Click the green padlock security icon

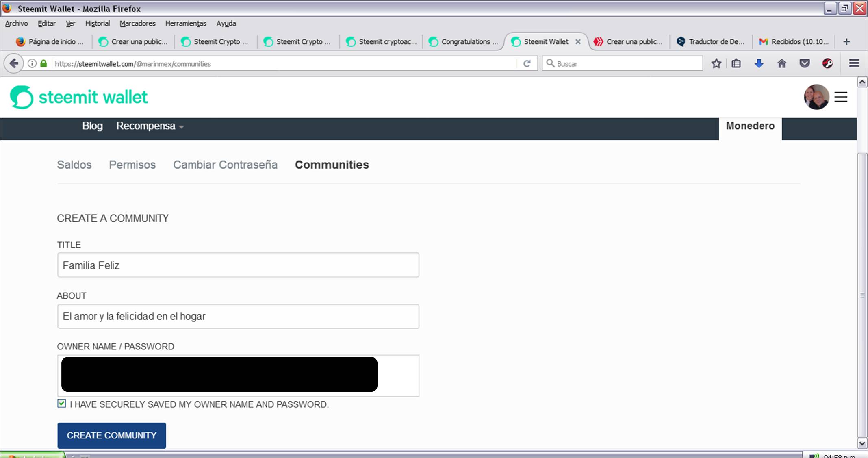[x=44, y=63]
